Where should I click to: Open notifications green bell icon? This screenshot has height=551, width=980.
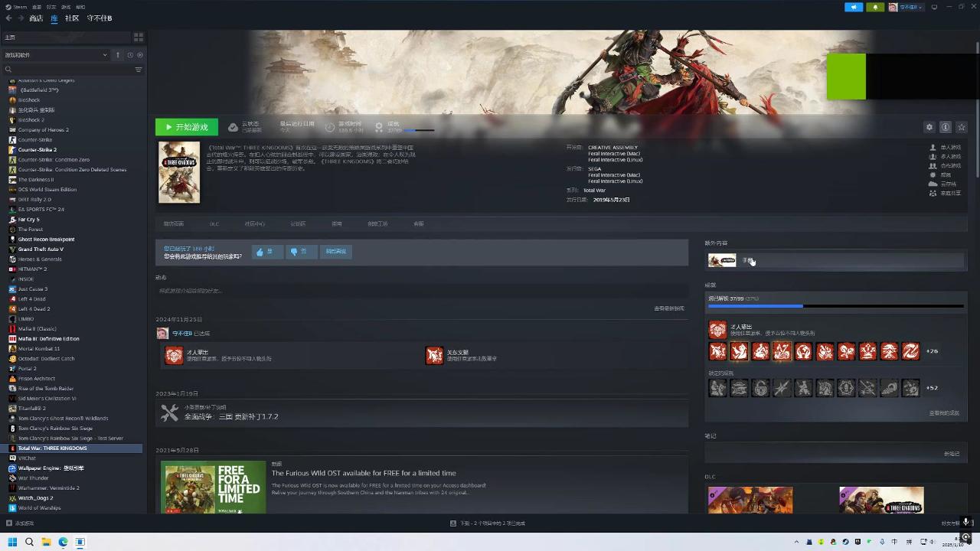pyautogui.click(x=875, y=7)
